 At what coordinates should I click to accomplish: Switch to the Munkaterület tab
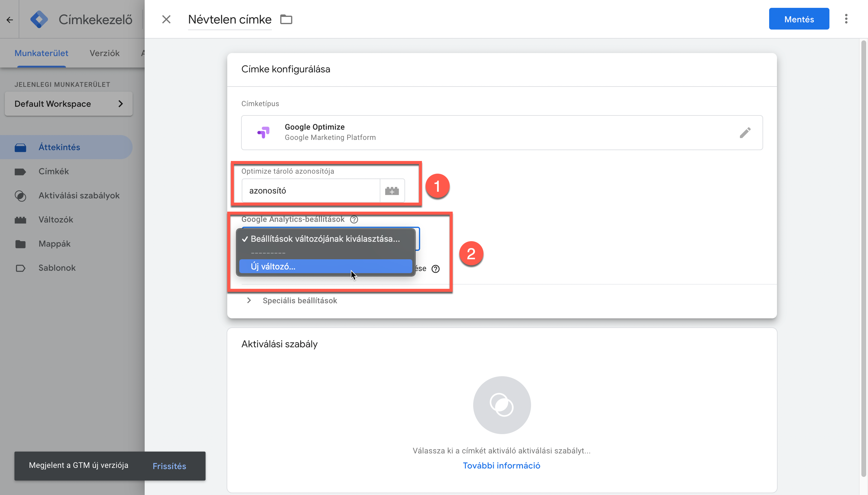(42, 53)
